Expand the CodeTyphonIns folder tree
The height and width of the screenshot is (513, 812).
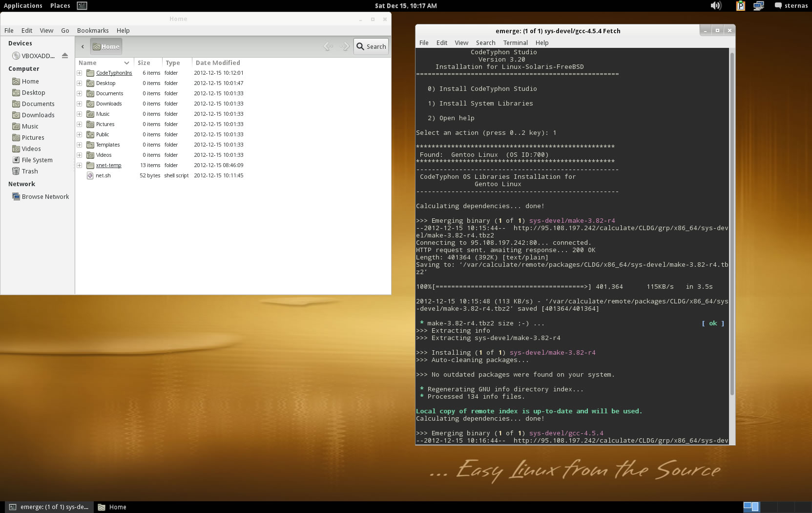[79, 73]
